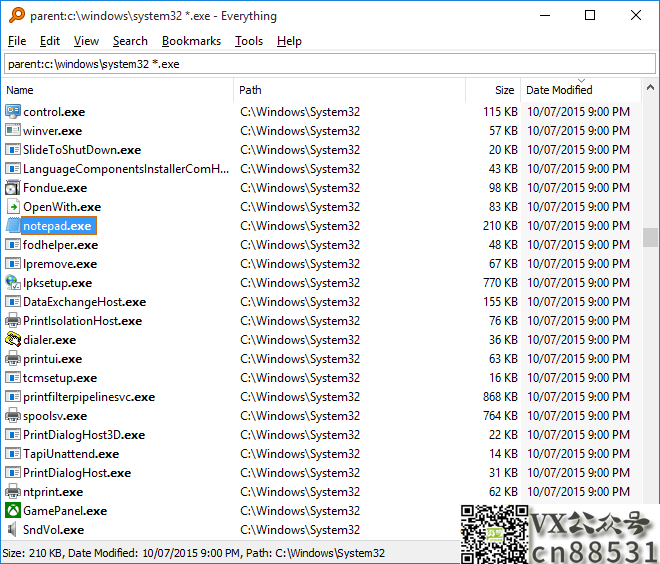Click the Everything magnifier icon in title bar
The height and width of the screenshot is (564, 660).
(x=14, y=16)
